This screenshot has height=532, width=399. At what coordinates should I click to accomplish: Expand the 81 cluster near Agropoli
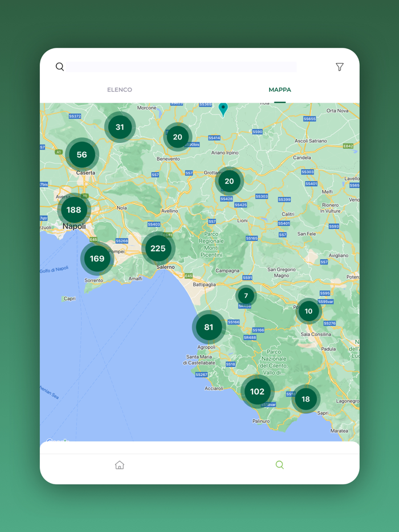click(x=209, y=327)
